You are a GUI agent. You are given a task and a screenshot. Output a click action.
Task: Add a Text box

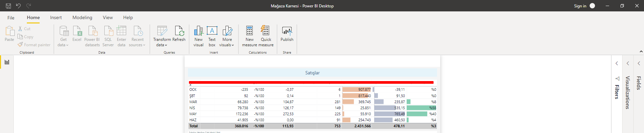tap(212, 36)
